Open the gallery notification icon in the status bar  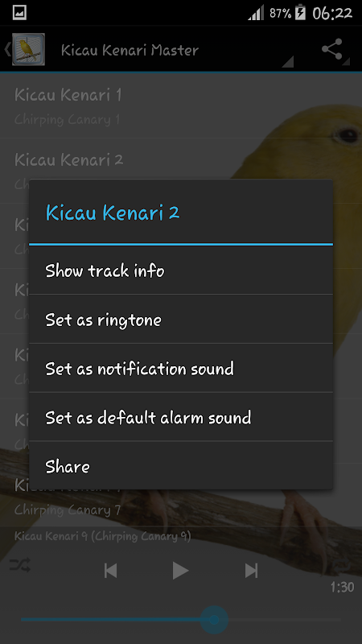(19, 13)
